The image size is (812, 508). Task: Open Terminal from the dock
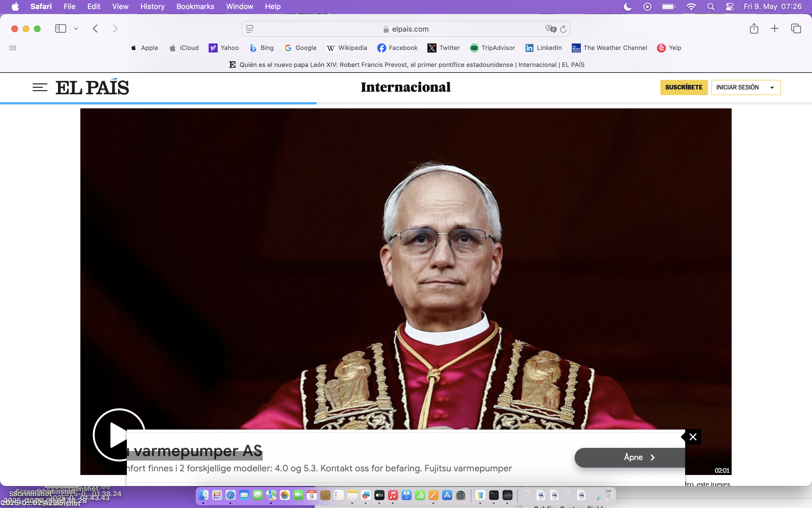pyautogui.click(x=494, y=495)
